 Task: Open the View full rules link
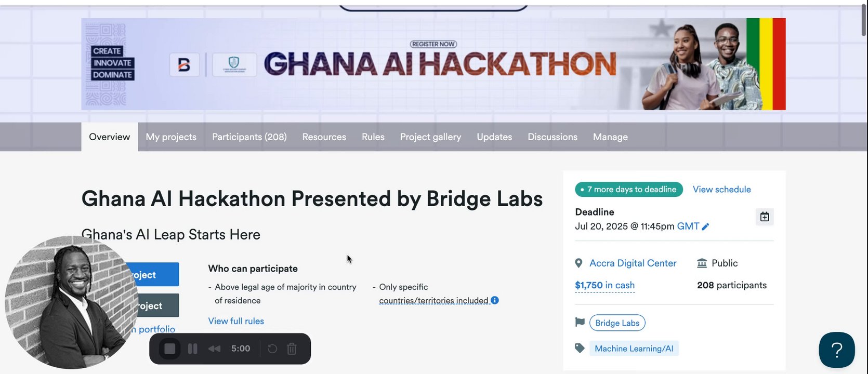236,321
